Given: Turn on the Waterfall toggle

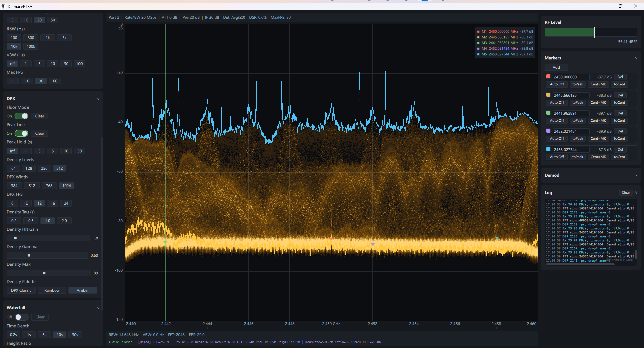Looking at the screenshot, I should [x=21, y=317].
